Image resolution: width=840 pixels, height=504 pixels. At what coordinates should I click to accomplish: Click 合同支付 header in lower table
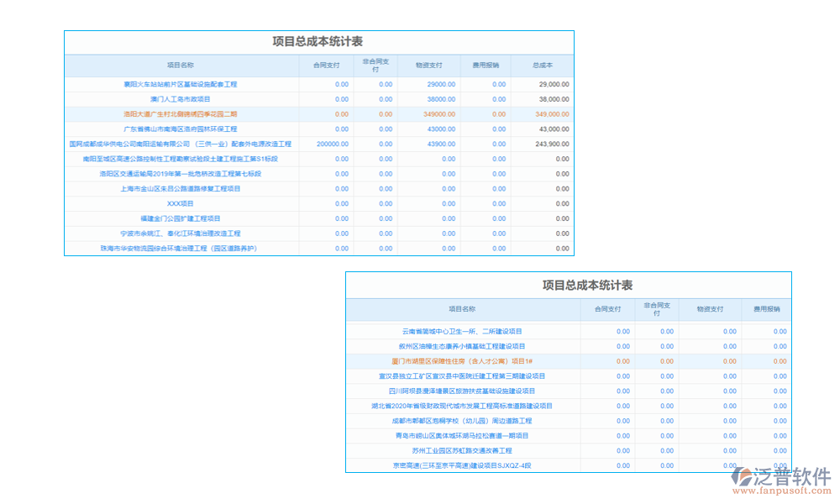(x=607, y=309)
